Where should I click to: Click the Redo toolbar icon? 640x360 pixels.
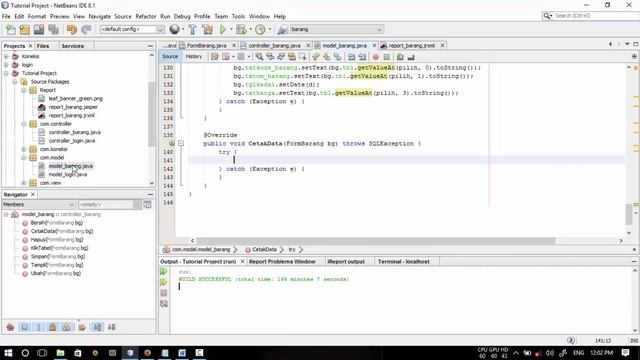pyautogui.click(x=86, y=29)
